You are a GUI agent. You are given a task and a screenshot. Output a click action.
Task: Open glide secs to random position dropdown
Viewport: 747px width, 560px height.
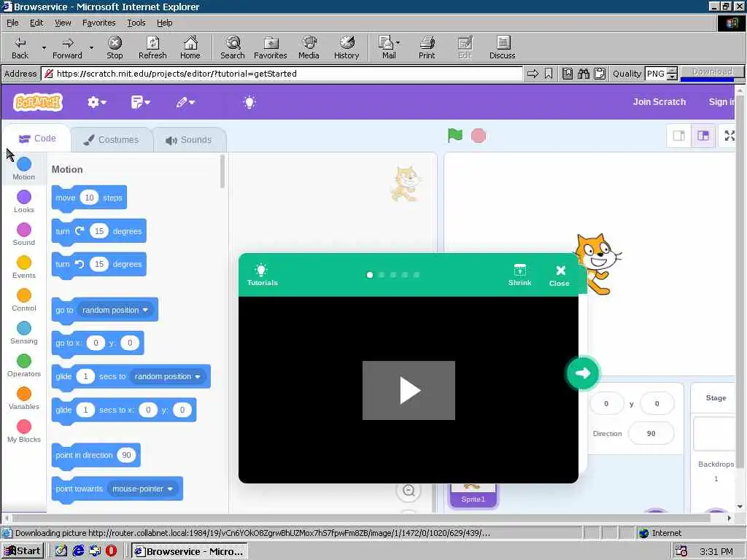coord(167,376)
